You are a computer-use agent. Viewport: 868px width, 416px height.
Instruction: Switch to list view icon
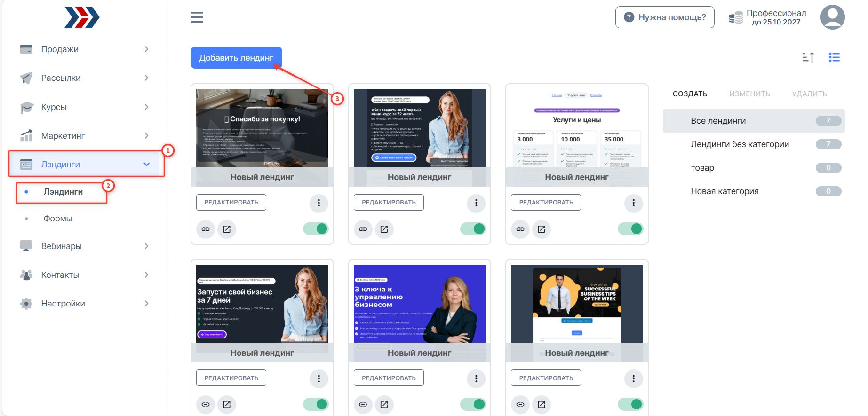click(834, 57)
